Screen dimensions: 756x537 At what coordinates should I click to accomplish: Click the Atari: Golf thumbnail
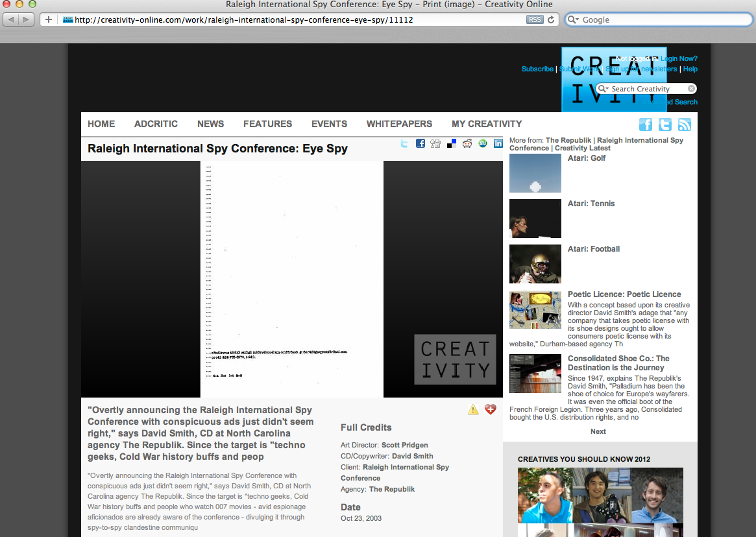(x=535, y=173)
